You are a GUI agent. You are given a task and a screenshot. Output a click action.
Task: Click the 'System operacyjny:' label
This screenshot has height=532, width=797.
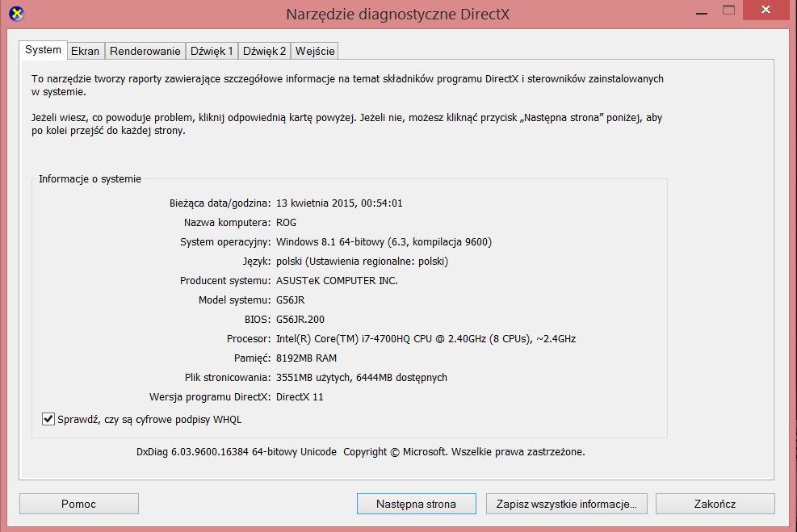click(x=225, y=242)
